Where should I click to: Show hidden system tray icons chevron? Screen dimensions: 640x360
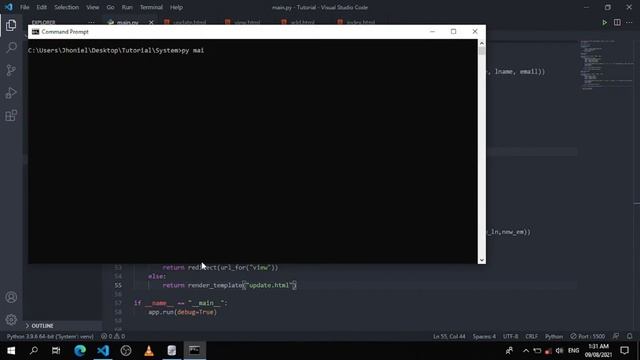tap(526, 351)
